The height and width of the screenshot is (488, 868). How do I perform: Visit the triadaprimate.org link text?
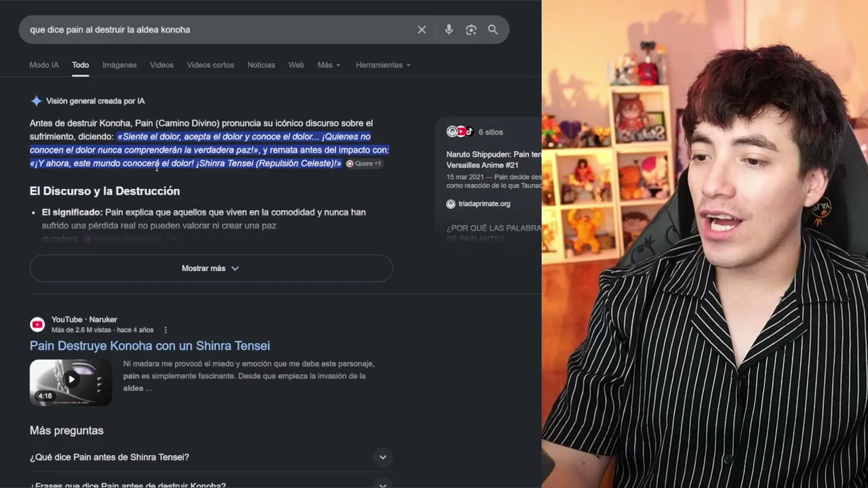(484, 204)
